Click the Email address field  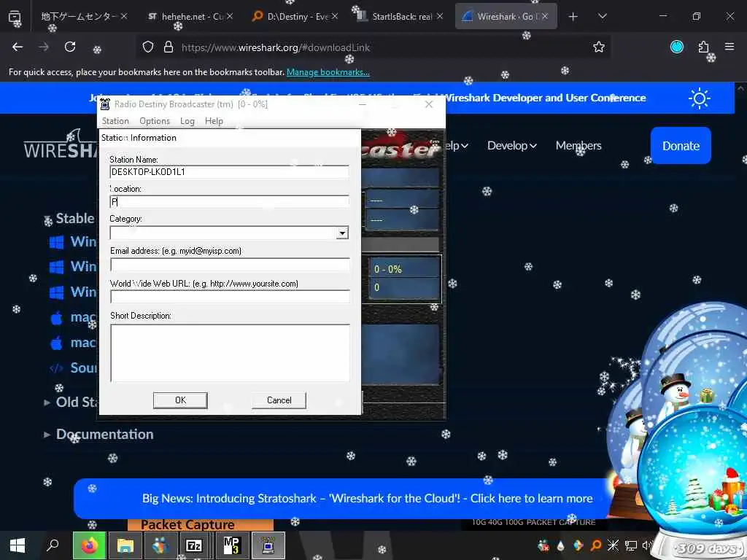click(x=230, y=264)
